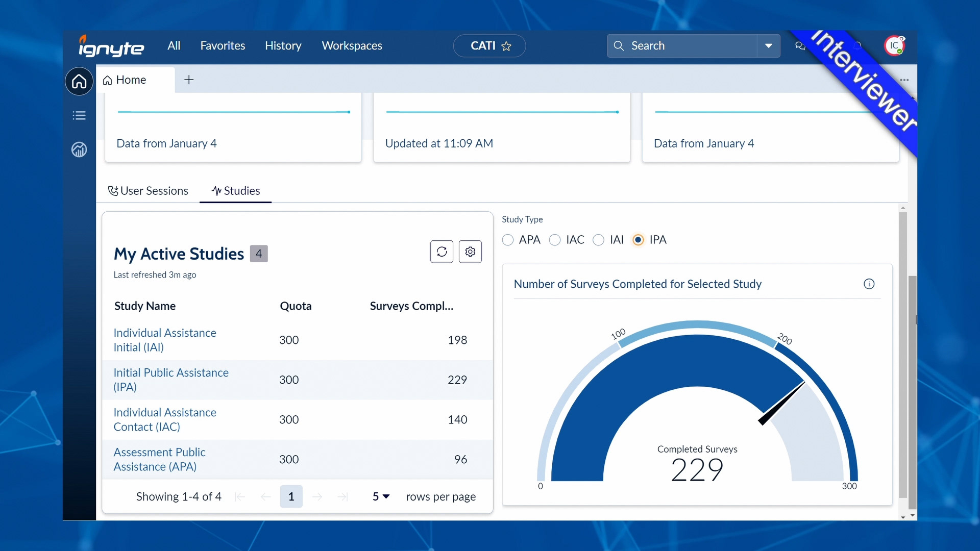Click the user avatar icon
The height and width of the screenshot is (551, 980).
click(x=894, y=46)
